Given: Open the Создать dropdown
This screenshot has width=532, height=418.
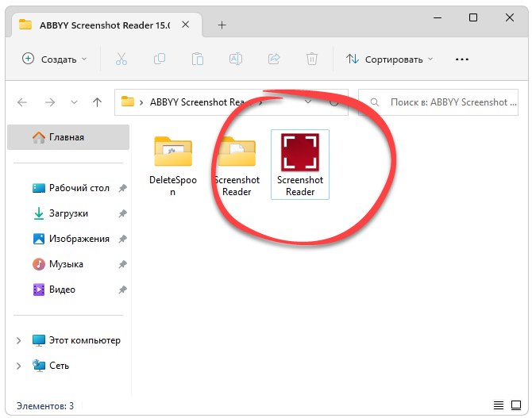Looking at the screenshot, I should 55,59.
